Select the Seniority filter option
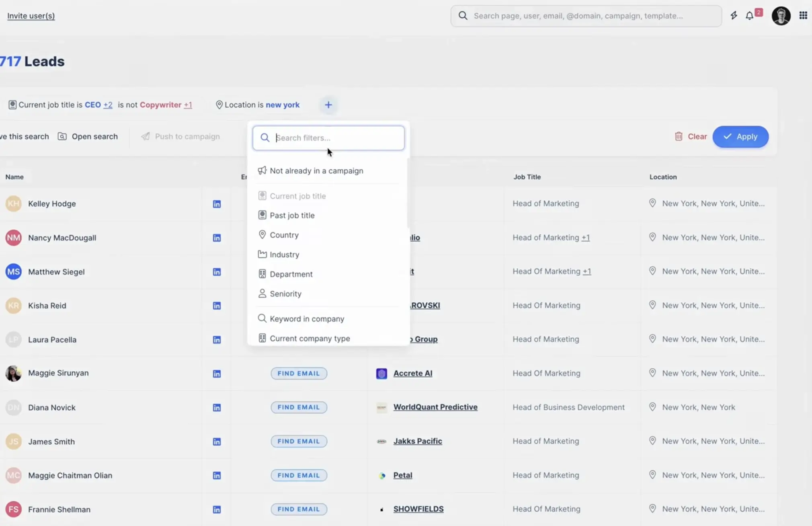The image size is (812, 526). tap(285, 294)
